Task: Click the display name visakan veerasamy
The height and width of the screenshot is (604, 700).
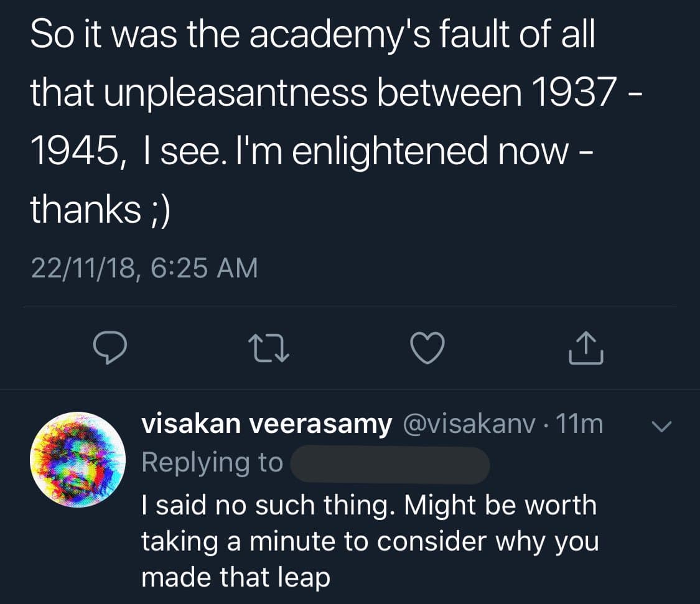Action: (x=267, y=424)
